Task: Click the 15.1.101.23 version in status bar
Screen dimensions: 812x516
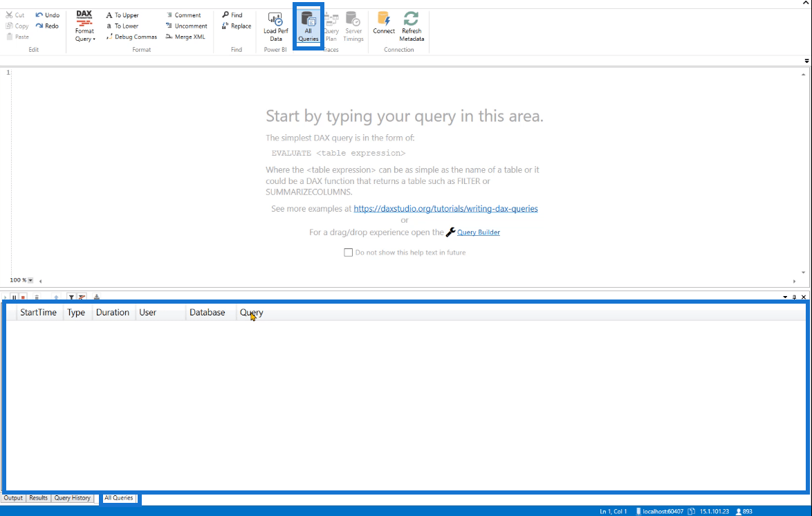Action: tap(714, 511)
